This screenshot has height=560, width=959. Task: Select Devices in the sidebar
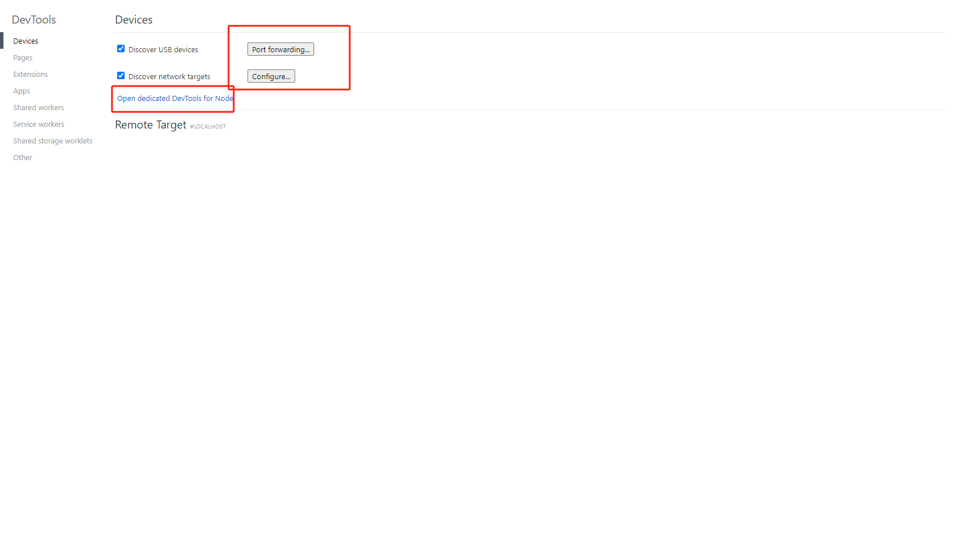pyautogui.click(x=26, y=41)
